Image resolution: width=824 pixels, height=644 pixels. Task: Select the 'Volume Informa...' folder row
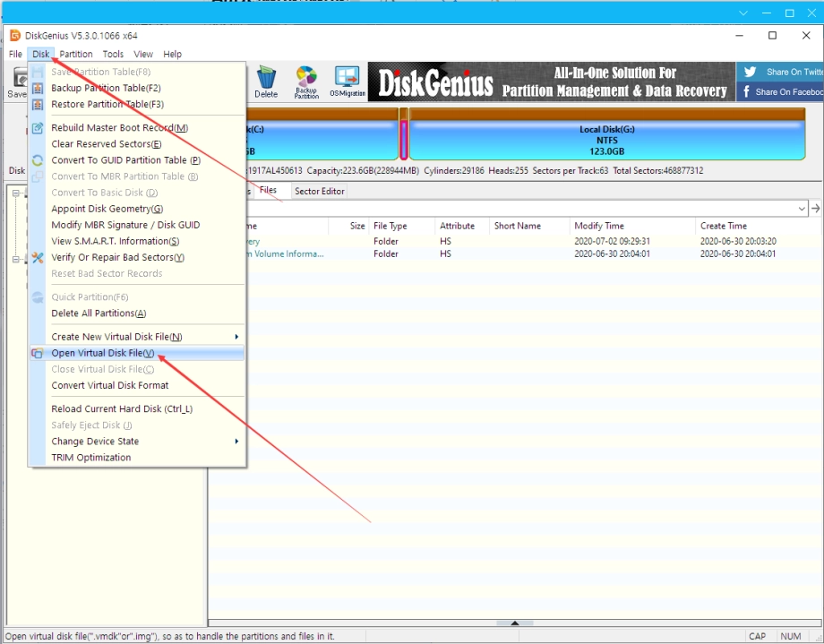532,253
